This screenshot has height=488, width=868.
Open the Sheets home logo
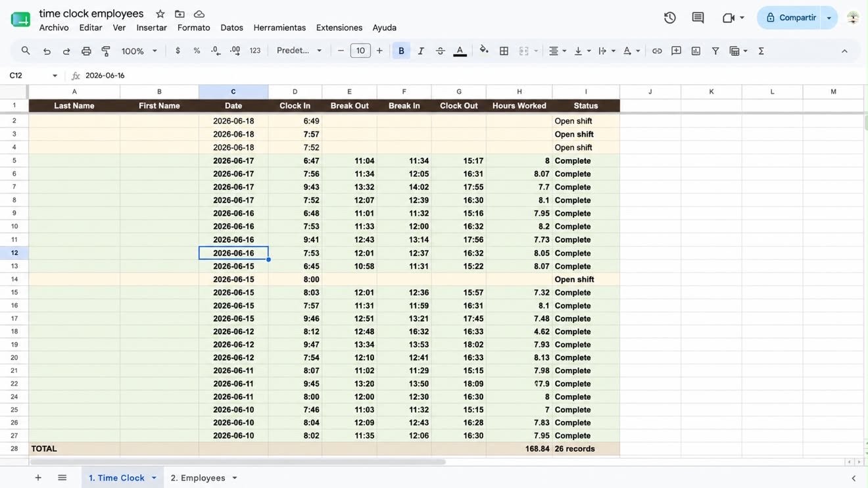(x=20, y=18)
